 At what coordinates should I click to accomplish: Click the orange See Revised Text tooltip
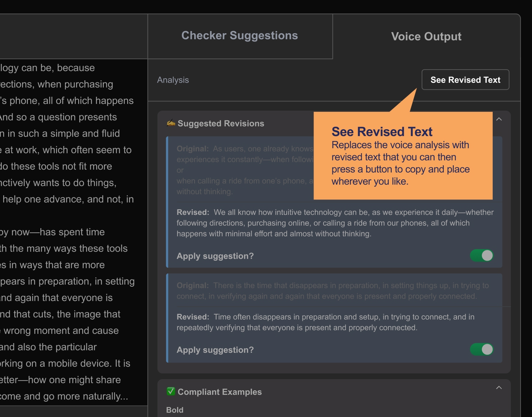(403, 156)
